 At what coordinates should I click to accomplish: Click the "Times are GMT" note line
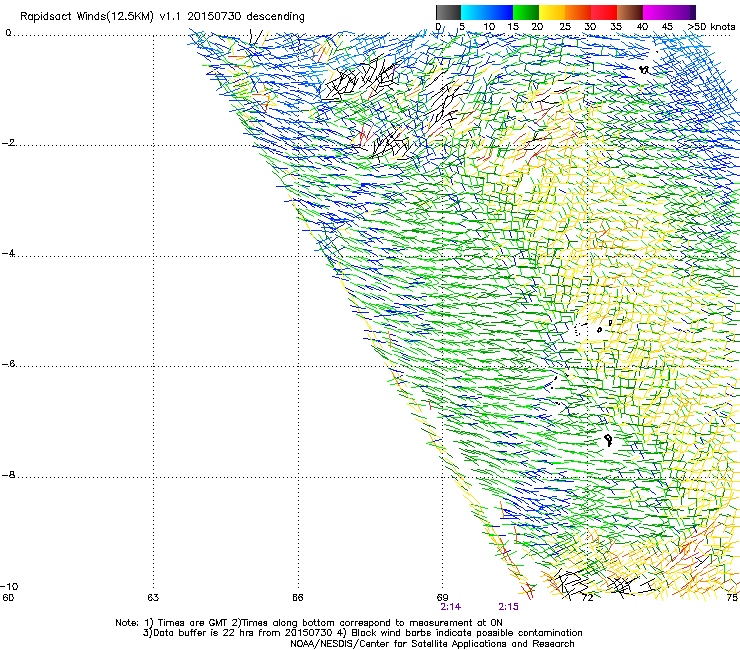point(309,623)
